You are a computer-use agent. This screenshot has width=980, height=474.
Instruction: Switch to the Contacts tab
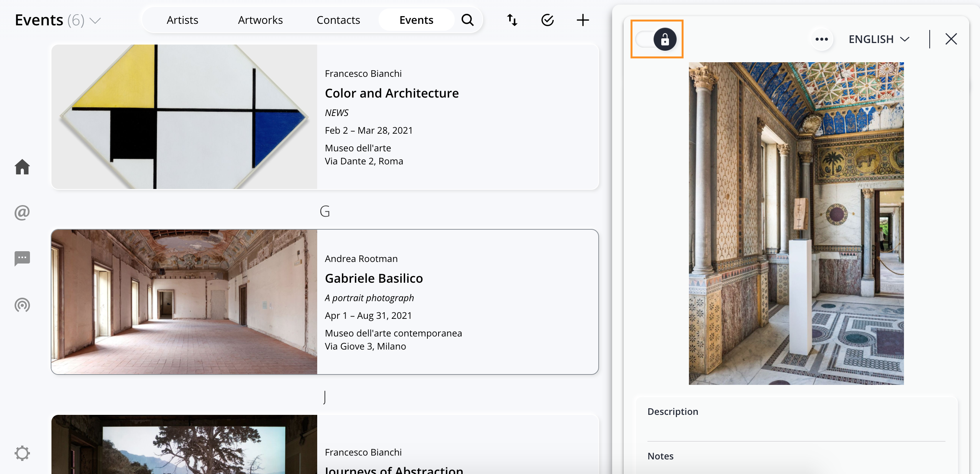click(338, 20)
